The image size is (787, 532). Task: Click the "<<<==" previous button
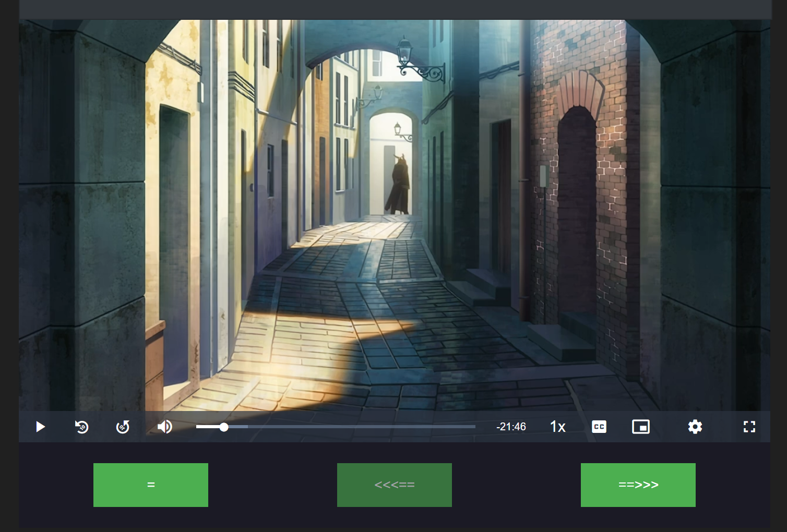click(395, 485)
